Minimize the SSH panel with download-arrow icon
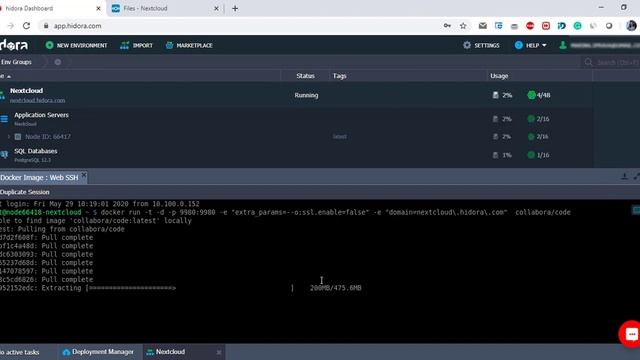The height and width of the screenshot is (360, 640). point(624,177)
